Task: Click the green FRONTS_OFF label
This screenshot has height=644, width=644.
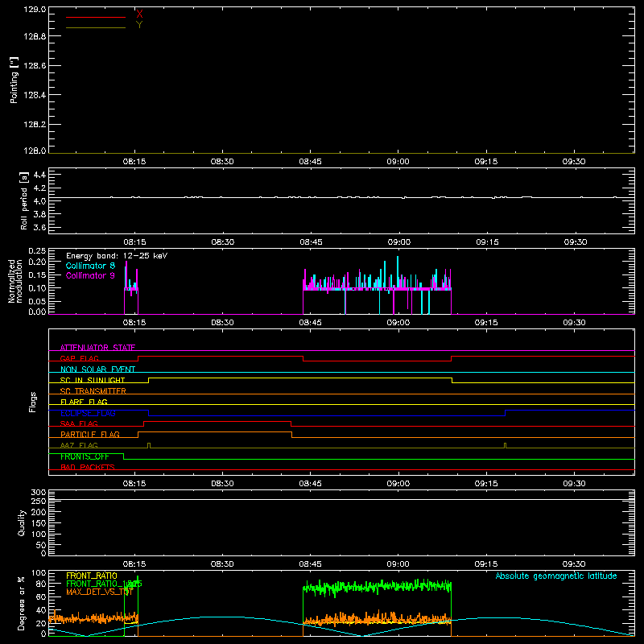Action: pos(85,456)
